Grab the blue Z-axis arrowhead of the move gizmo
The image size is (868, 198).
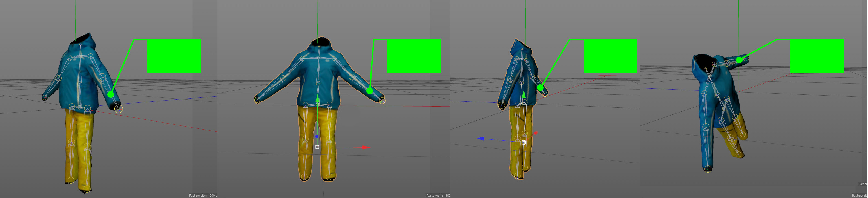[x=481, y=138]
